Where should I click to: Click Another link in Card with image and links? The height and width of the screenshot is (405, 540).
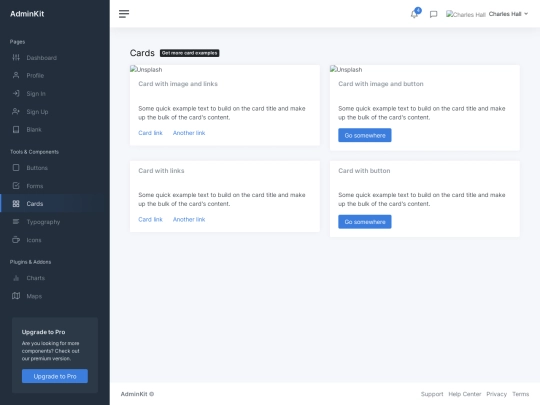(189, 133)
